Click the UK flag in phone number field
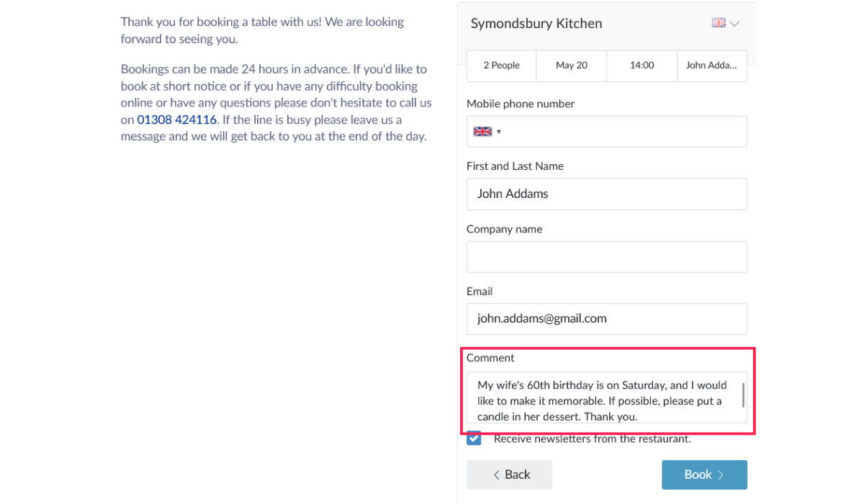Viewport: 864px width, 504px height. 482,131
